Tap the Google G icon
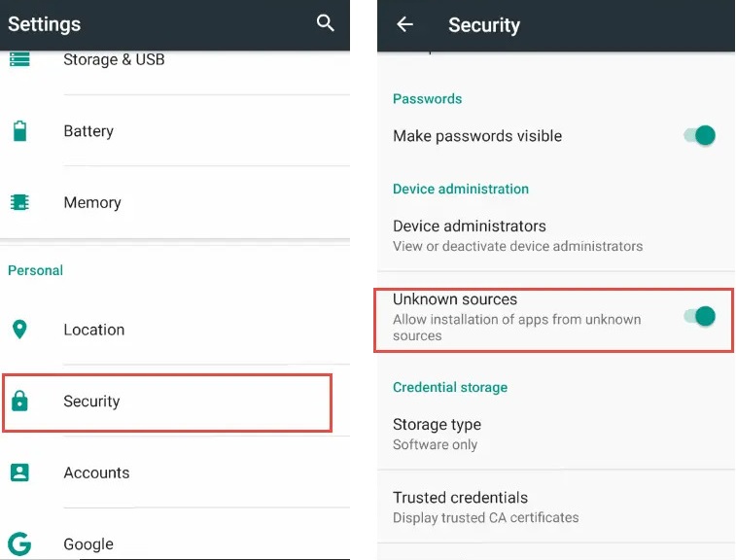The width and height of the screenshot is (736, 560). pyautogui.click(x=19, y=543)
